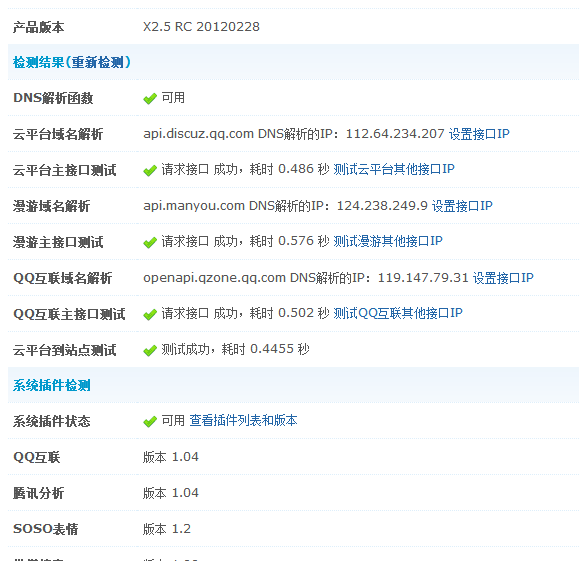Click green check icon beside DNS解析函数 可用
Viewport: 579px width, 561px height.
click(150, 99)
